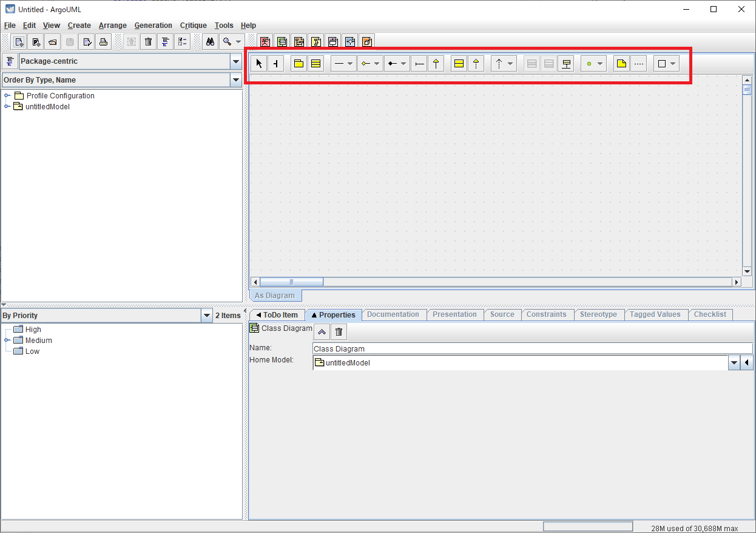Viewport: 756px width, 533px height.
Task: Select the yellow Comment note tool
Action: pos(621,64)
